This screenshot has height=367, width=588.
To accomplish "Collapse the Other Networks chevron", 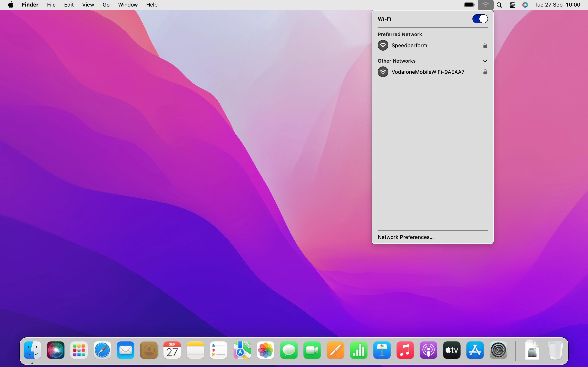I will (x=485, y=61).
